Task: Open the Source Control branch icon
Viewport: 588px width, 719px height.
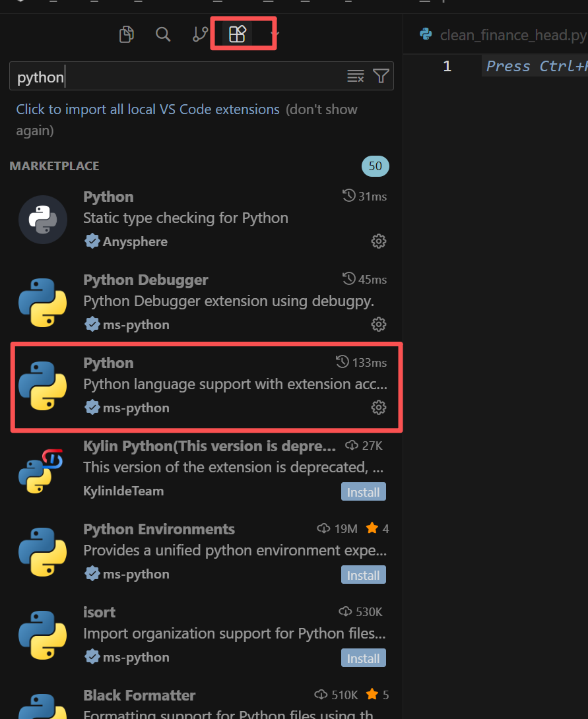Action: pyautogui.click(x=201, y=34)
